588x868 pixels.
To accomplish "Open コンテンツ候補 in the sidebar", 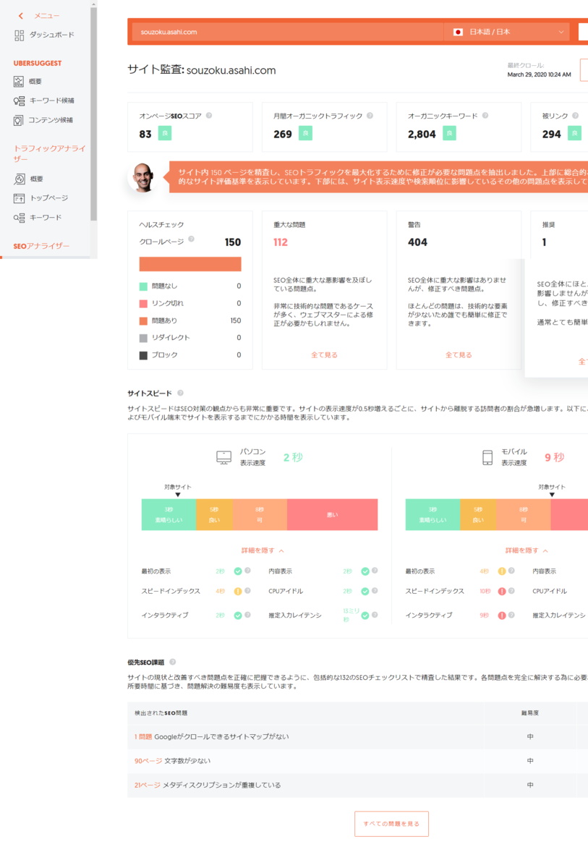I will tap(43, 120).
